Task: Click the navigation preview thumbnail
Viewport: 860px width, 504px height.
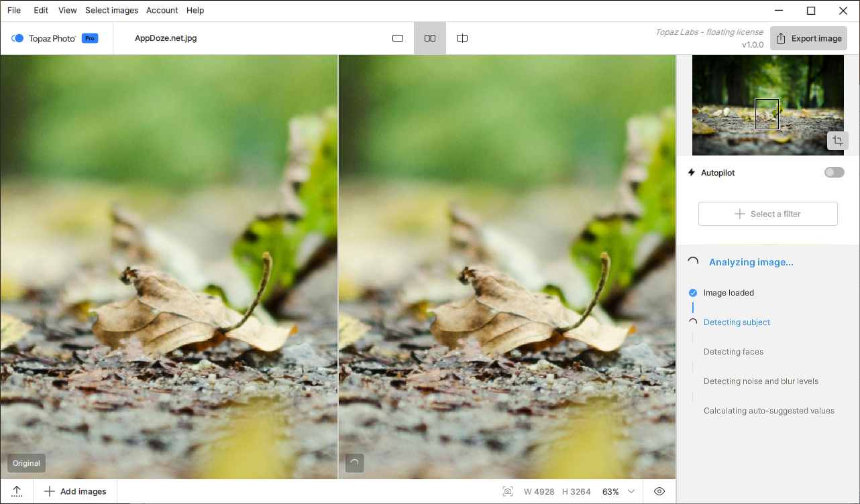Action: [767, 105]
